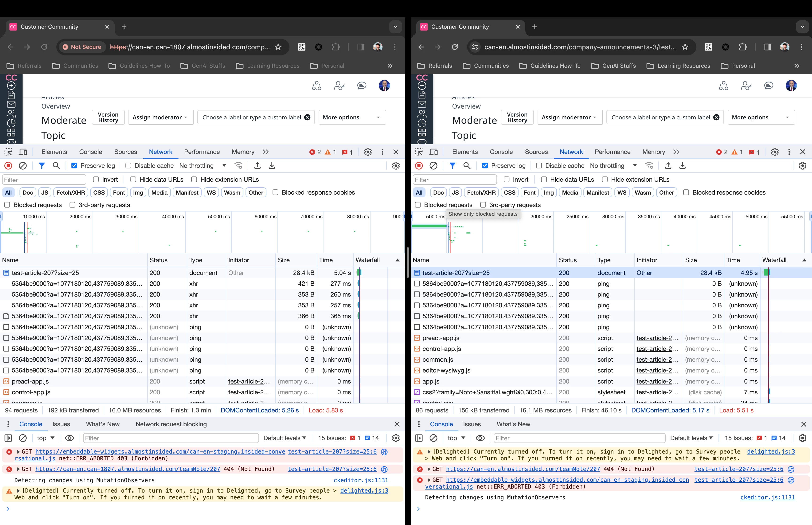Open the Issues drawer tab in right DevTools

472,424
